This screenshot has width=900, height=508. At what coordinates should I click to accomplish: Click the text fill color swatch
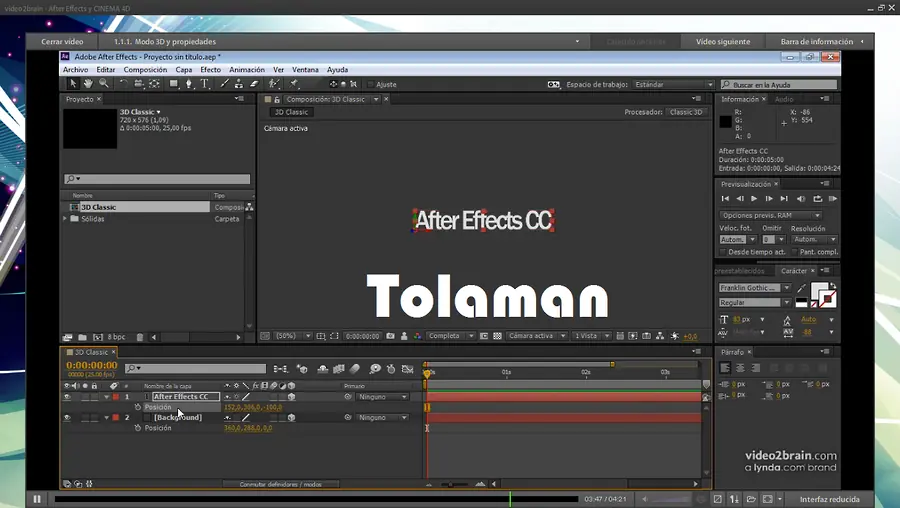pos(819,290)
